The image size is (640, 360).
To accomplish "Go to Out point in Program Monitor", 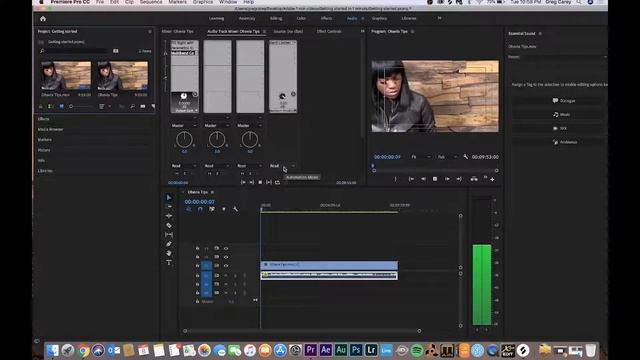I will point(459,179).
